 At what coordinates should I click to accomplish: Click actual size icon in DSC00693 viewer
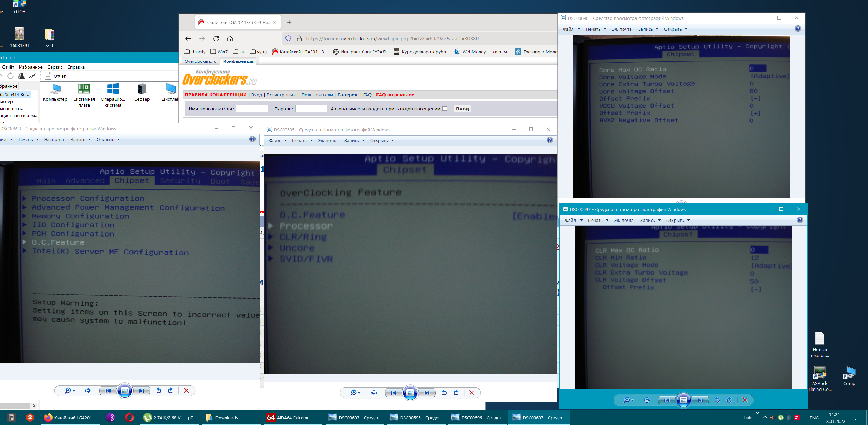tap(88, 391)
